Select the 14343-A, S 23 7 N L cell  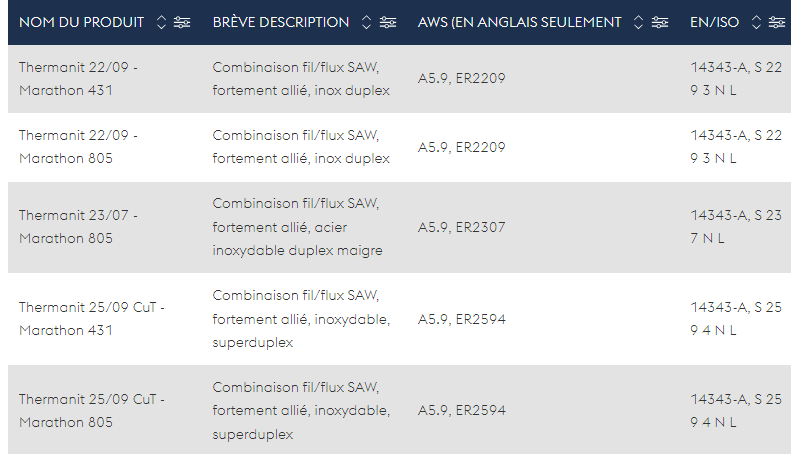click(x=736, y=226)
